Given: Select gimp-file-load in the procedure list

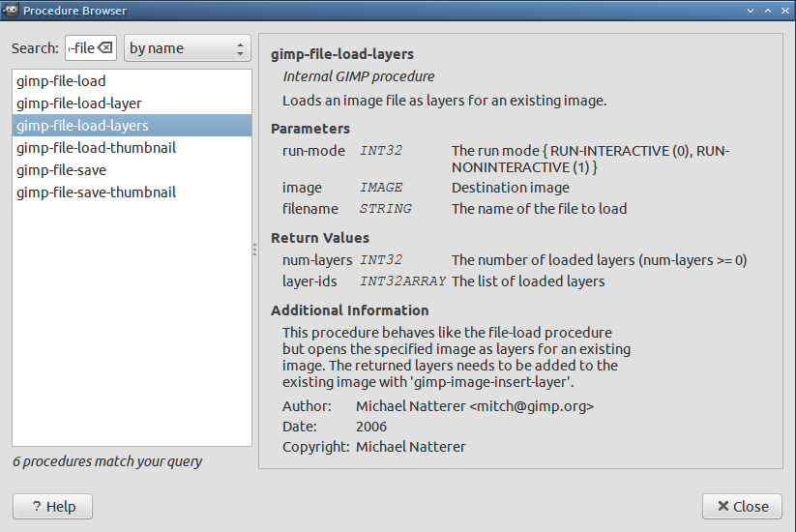Looking at the screenshot, I should pos(132,80).
